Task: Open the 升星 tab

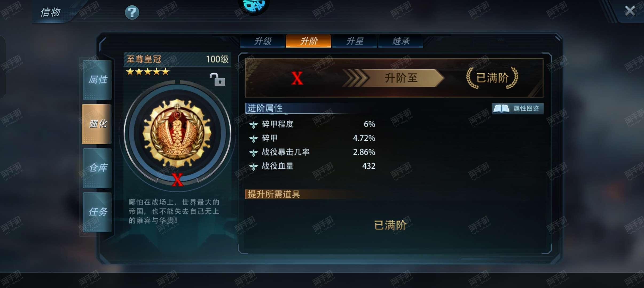Action: point(355,41)
